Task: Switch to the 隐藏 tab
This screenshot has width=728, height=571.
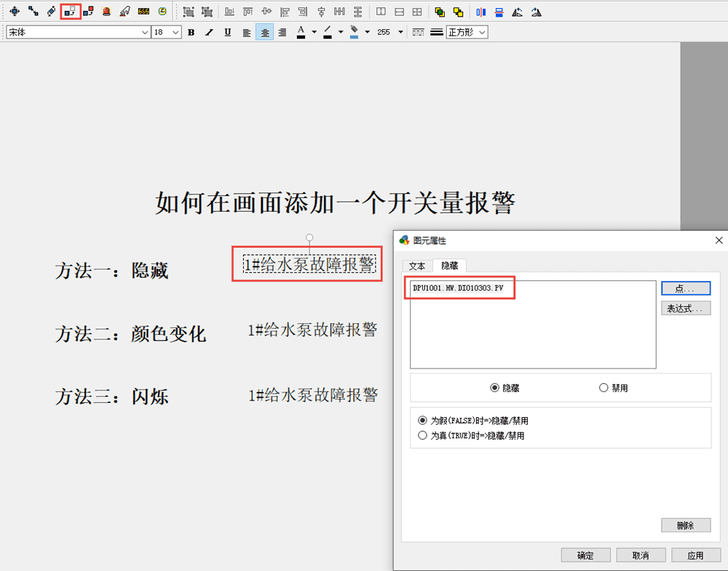Action: [x=449, y=265]
